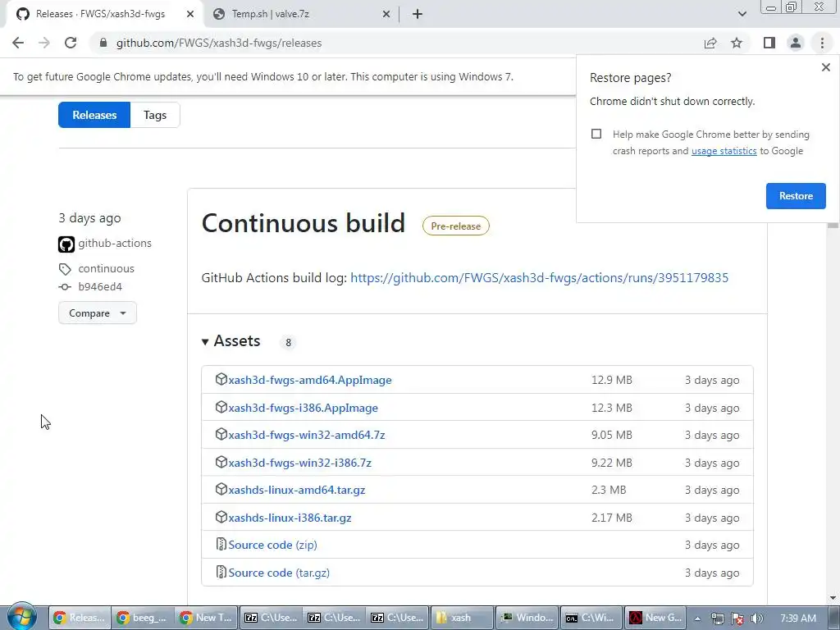Viewport: 840px width, 630px height.
Task: Click the page vertical scrollbar down arrow
Action: tap(833, 598)
